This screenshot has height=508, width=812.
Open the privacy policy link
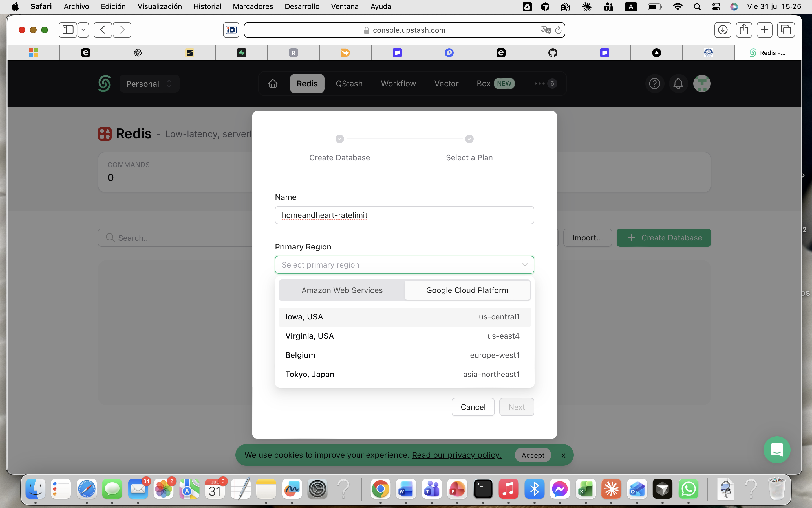(457, 455)
